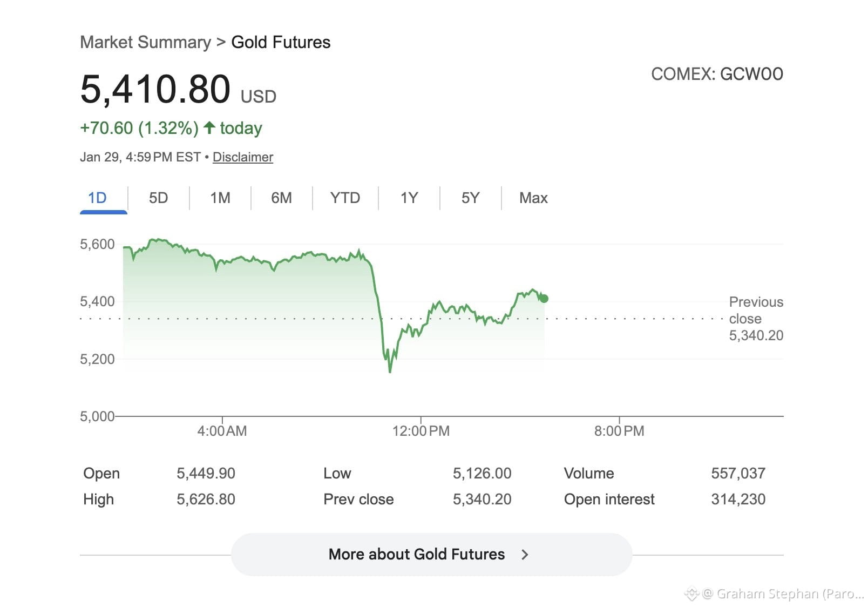Click the green current-price dot on chart

(x=544, y=299)
